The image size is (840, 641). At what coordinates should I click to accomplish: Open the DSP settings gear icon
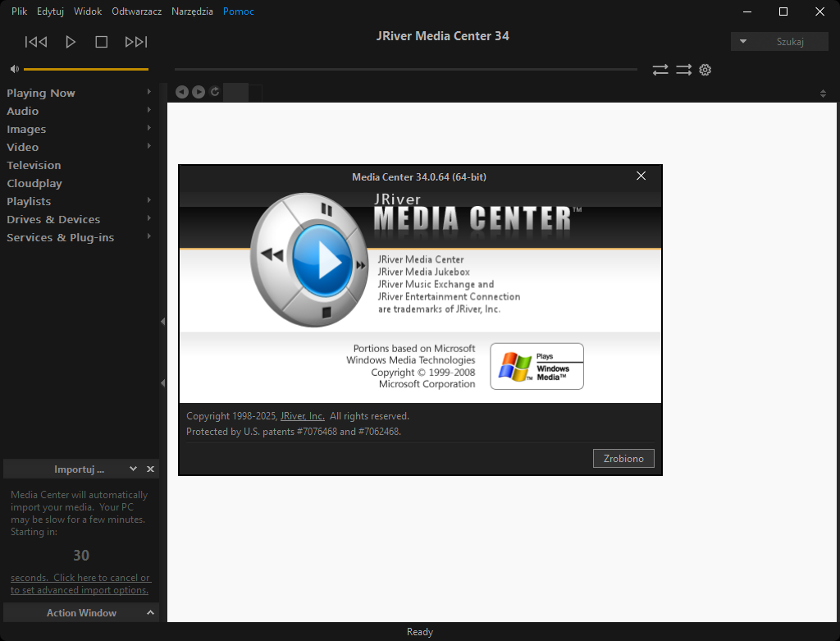(705, 70)
